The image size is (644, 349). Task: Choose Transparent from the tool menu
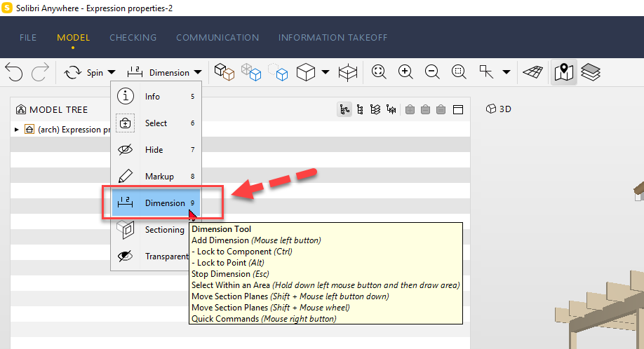(156, 256)
